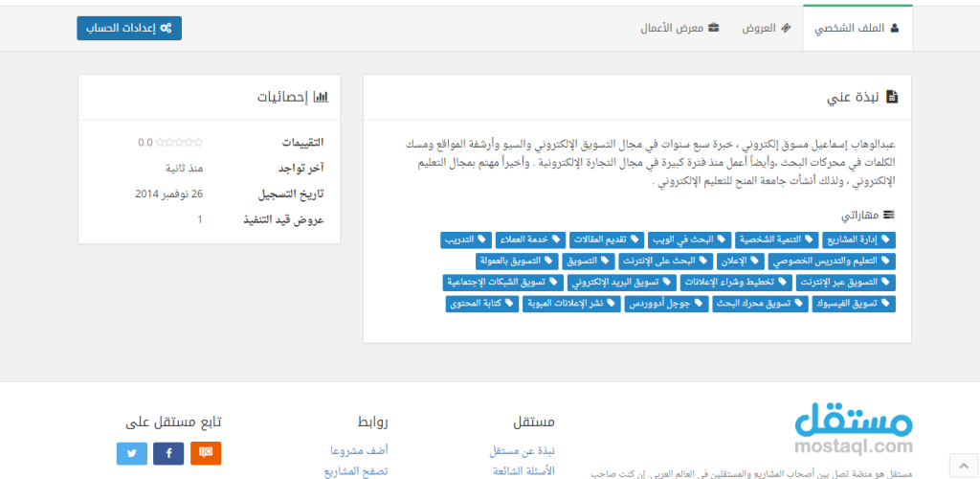Click the تسويق الفيسبوك skill tag
This screenshot has width=980, height=479.
click(854, 304)
